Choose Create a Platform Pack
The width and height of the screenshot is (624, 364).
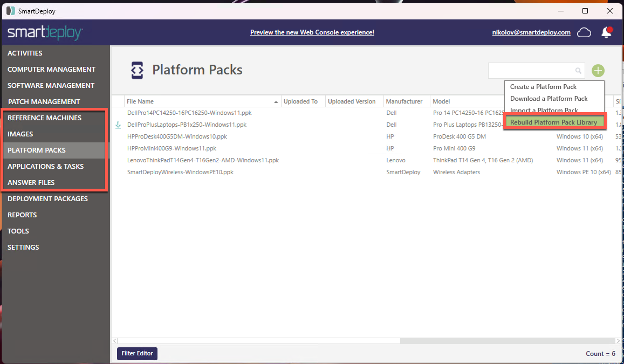(x=543, y=87)
